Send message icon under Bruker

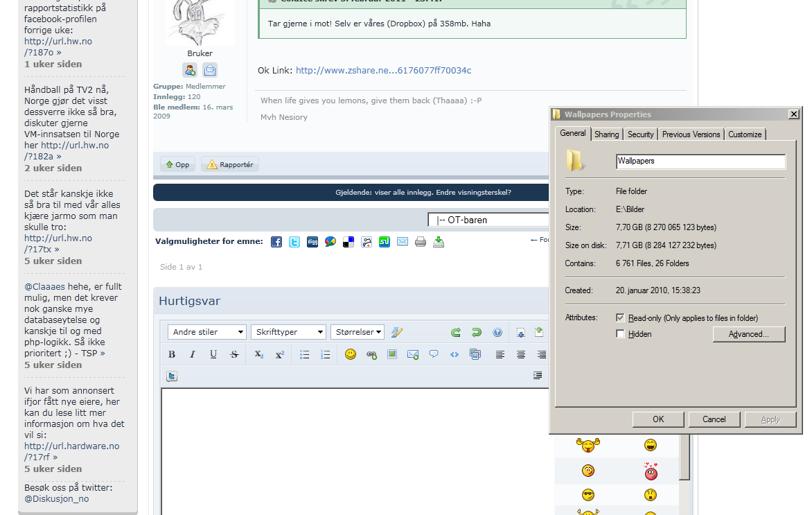click(x=210, y=70)
